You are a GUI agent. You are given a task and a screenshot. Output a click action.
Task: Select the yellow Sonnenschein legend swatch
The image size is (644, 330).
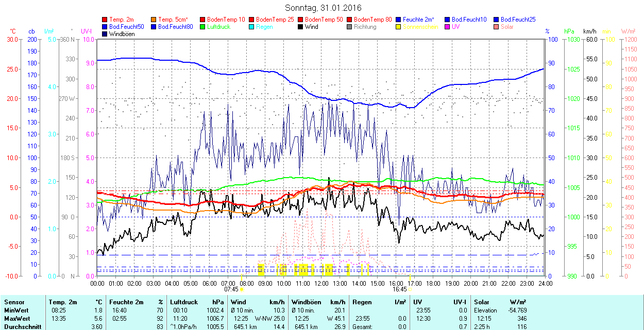point(399,27)
